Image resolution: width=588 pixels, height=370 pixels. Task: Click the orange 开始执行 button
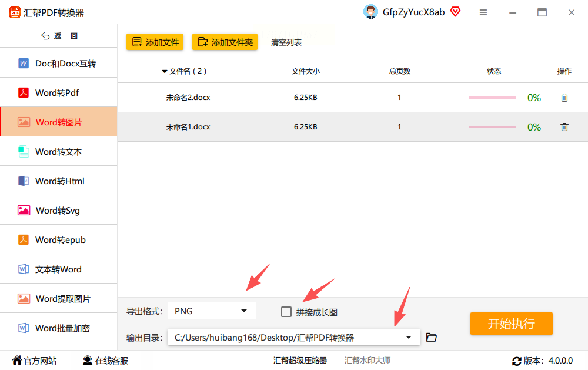click(x=512, y=324)
